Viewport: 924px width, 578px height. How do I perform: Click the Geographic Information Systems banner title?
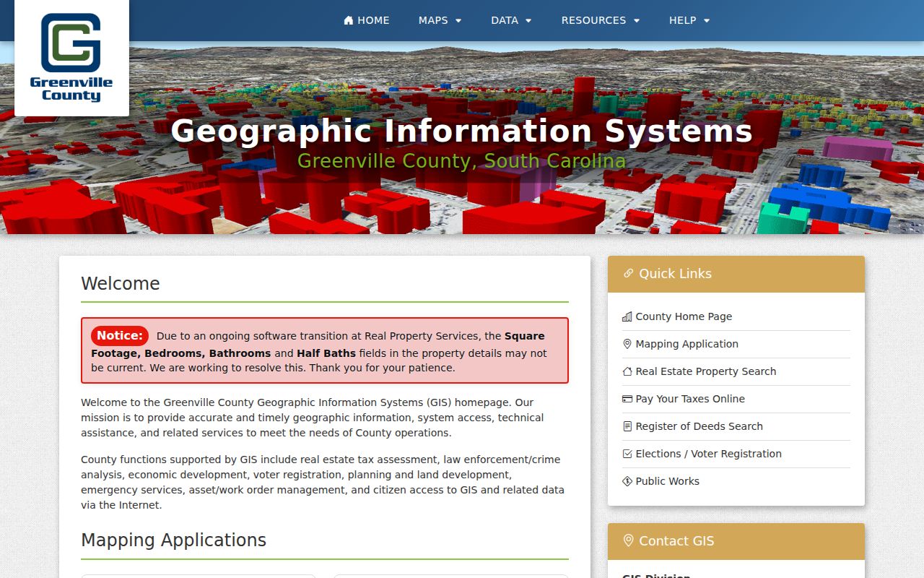462,131
